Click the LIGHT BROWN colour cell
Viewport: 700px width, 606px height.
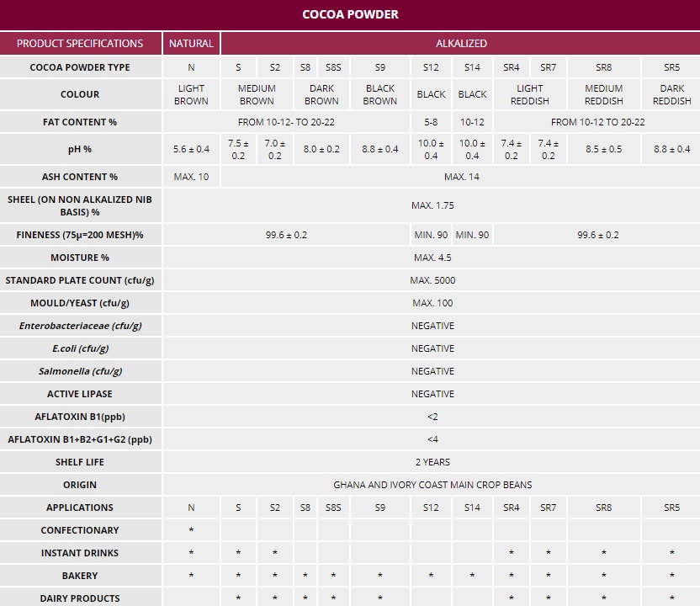191,94
